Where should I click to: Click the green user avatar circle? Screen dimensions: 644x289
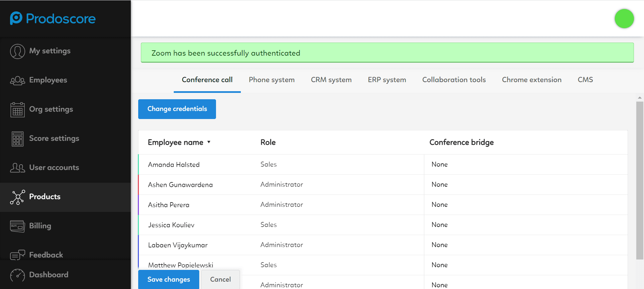pos(624,19)
